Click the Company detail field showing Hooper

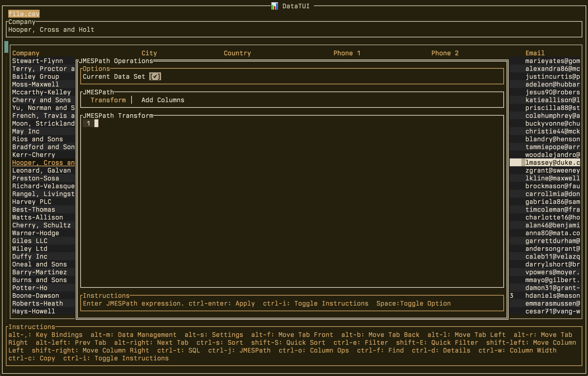point(51,30)
